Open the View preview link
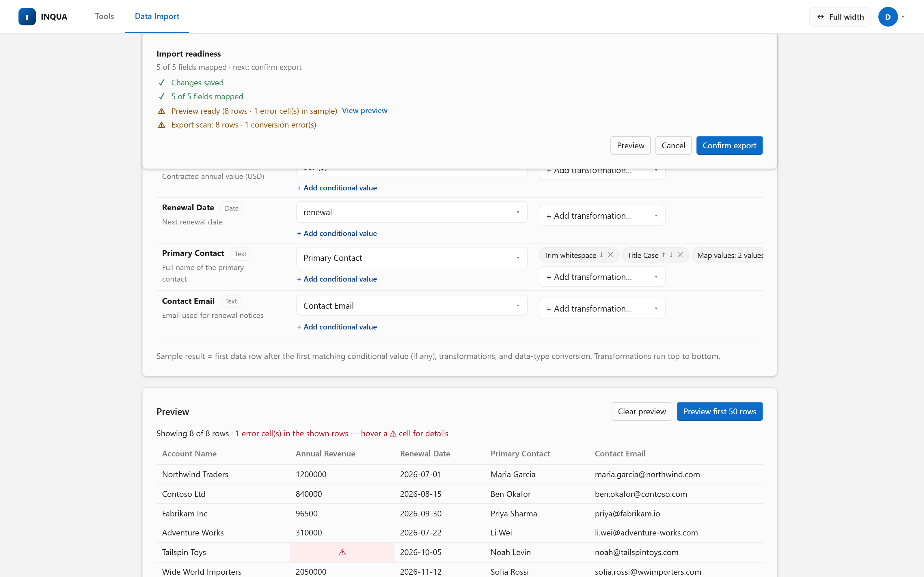The width and height of the screenshot is (924, 577). point(364,111)
